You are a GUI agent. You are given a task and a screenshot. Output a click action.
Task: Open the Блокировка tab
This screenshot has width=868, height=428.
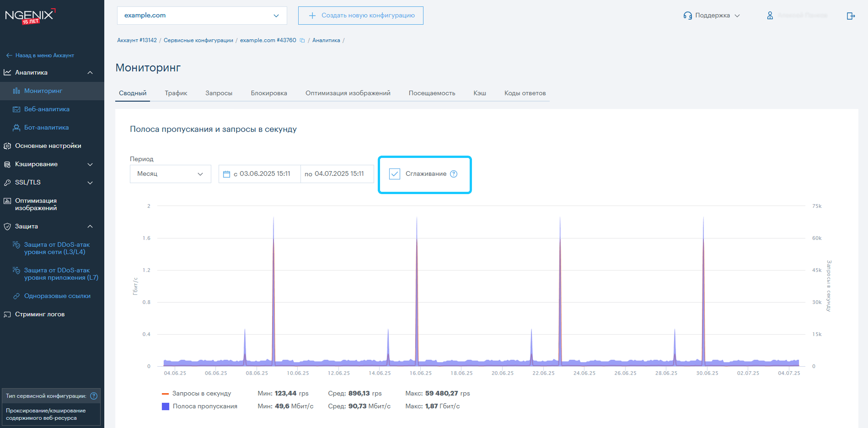pos(269,93)
